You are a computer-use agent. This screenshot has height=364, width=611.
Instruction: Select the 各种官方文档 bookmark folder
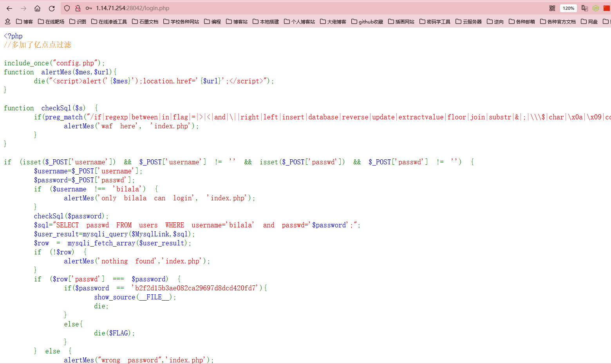tap(558, 22)
